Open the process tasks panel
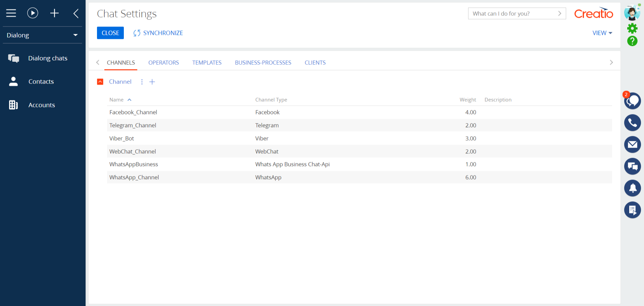The height and width of the screenshot is (306, 644). point(632,210)
